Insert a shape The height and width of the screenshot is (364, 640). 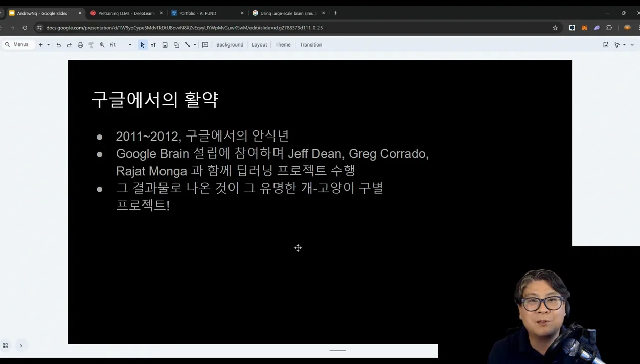[x=176, y=45]
